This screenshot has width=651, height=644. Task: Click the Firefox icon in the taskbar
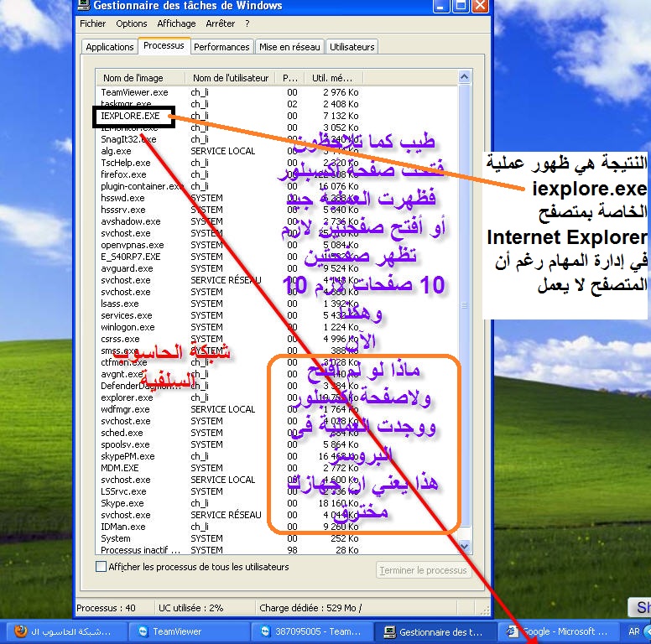point(22,631)
